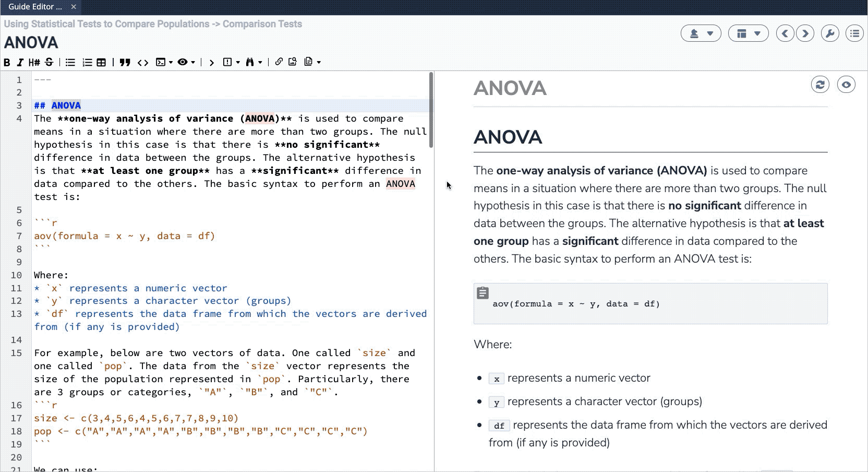Click the large ANOVA heading in the preview

[508, 137]
